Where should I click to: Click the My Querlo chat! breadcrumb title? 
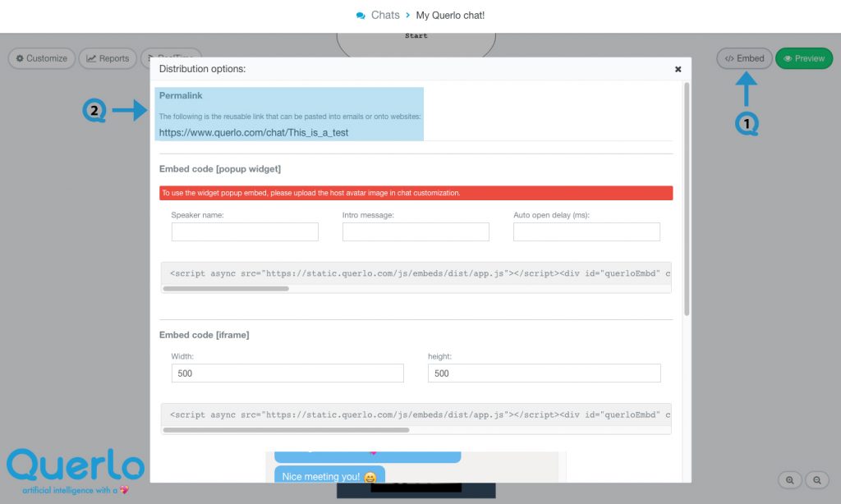click(450, 15)
